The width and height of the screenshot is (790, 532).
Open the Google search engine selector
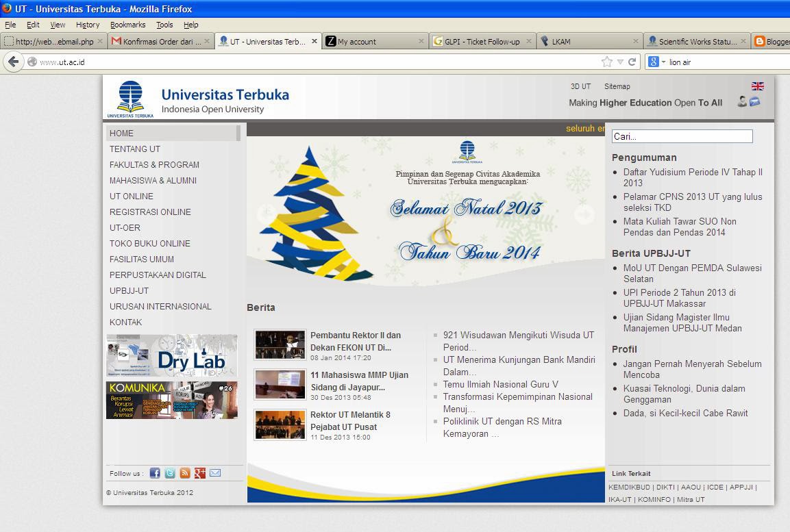656,62
